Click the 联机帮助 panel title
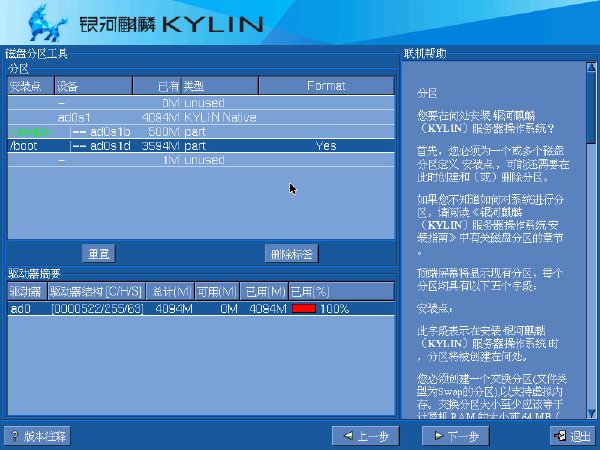Image resolution: width=600 pixels, height=450 pixels. click(x=425, y=53)
